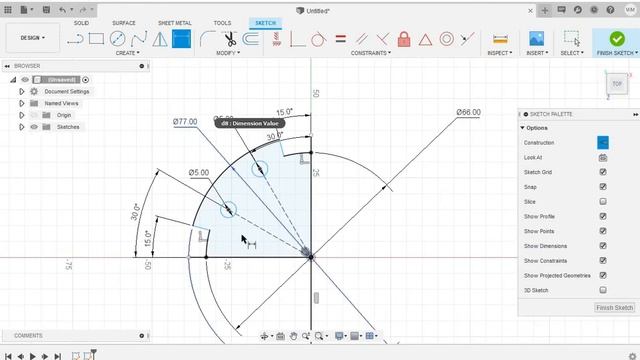Screen dimensions: 640x360
Task: Apply the Fix/Unfix lock constraint
Action: click(x=404, y=39)
